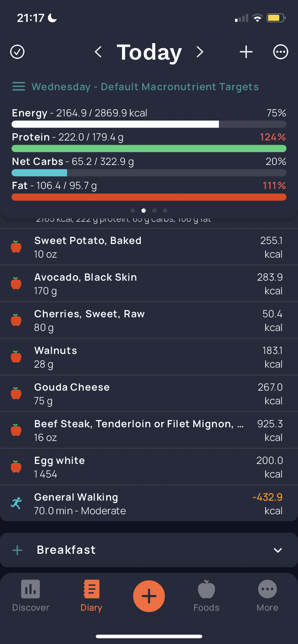The width and height of the screenshot is (298, 644).
Task: Tap the Energy progress bar
Action: 149,124
